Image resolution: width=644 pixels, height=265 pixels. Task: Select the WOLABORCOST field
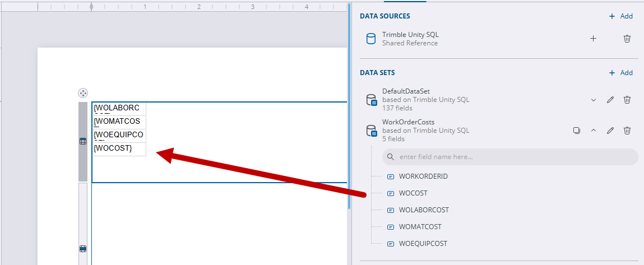click(424, 210)
